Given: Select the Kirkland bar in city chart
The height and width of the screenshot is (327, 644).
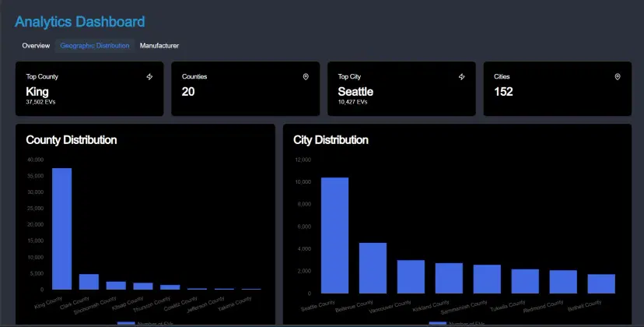Looking at the screenshot, I should click(x=449, y=278).
